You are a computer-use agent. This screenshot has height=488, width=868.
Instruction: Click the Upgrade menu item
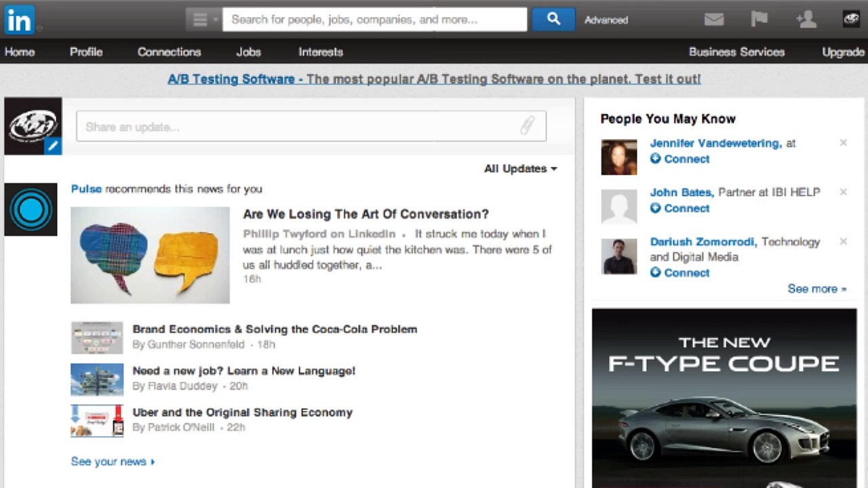pos(843,52)
